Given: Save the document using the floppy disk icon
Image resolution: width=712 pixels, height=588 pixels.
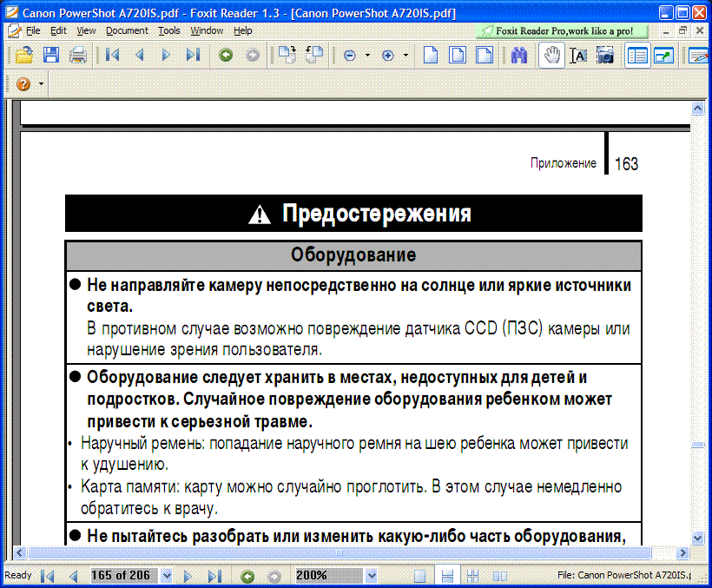Looking at the screenshot, I should 51,56.
